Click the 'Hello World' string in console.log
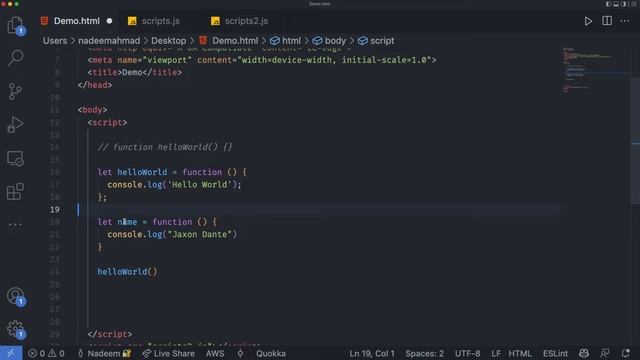 pos(199,184)
